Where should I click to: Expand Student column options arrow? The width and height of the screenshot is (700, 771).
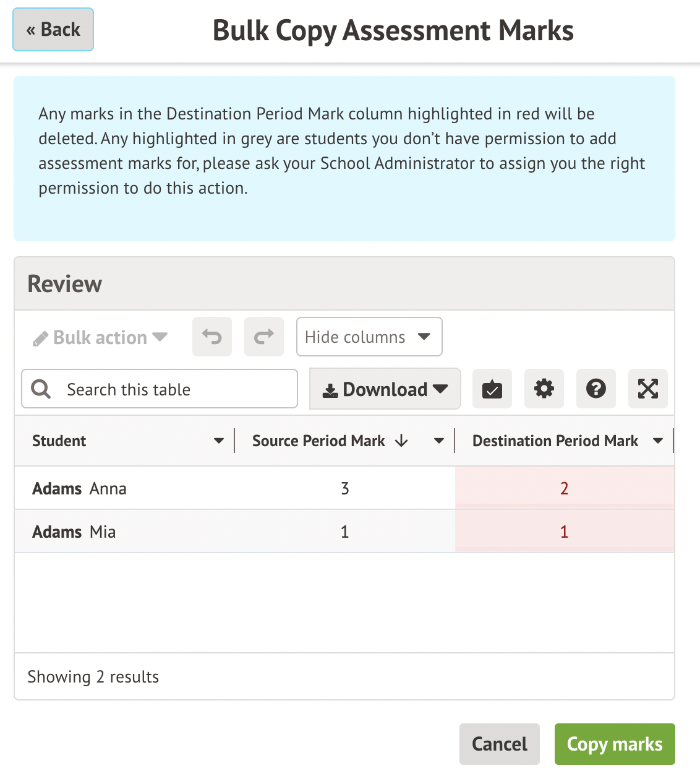[218, 441]
